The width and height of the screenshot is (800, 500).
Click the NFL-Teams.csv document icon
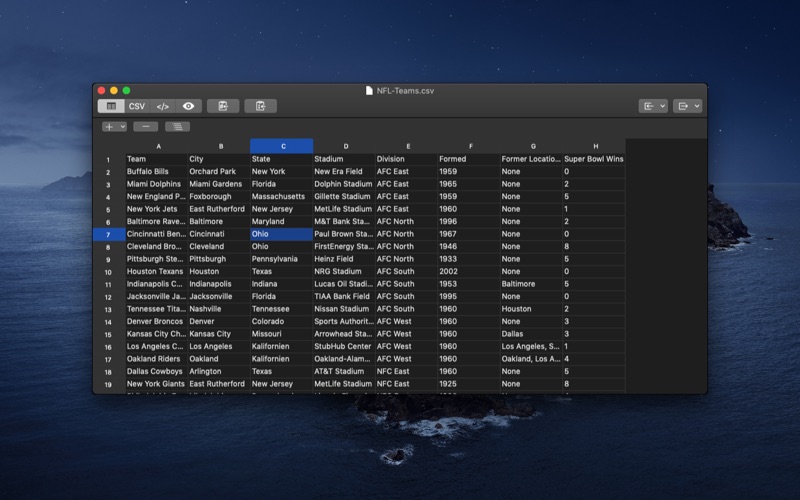pos(369,91)
